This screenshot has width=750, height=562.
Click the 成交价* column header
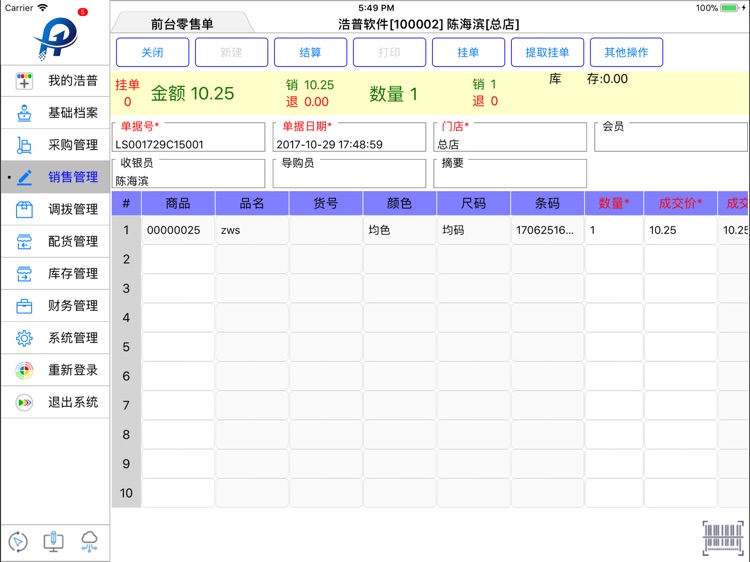point(680,203)
